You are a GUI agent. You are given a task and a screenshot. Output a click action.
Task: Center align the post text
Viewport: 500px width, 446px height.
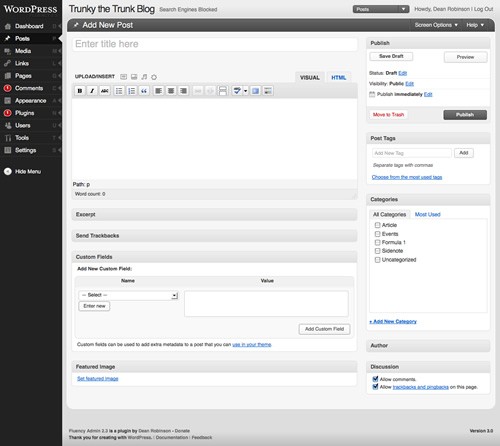[171, 91]
